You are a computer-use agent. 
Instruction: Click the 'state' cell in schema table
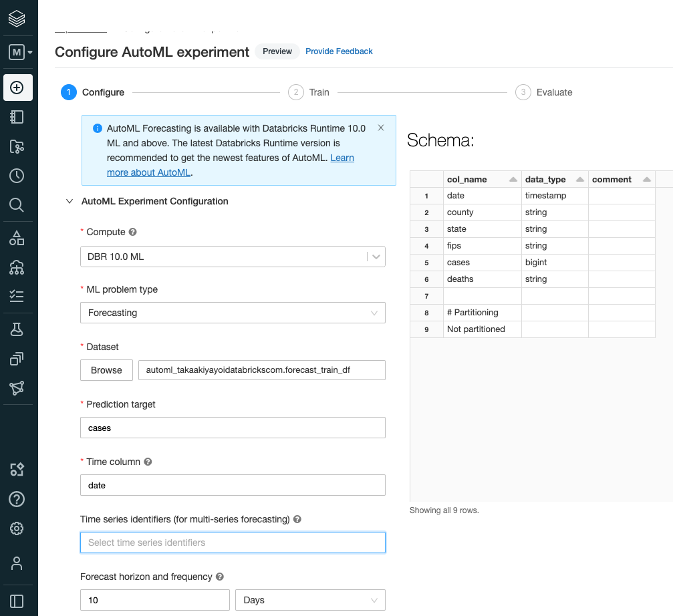[x=482, y=229]
